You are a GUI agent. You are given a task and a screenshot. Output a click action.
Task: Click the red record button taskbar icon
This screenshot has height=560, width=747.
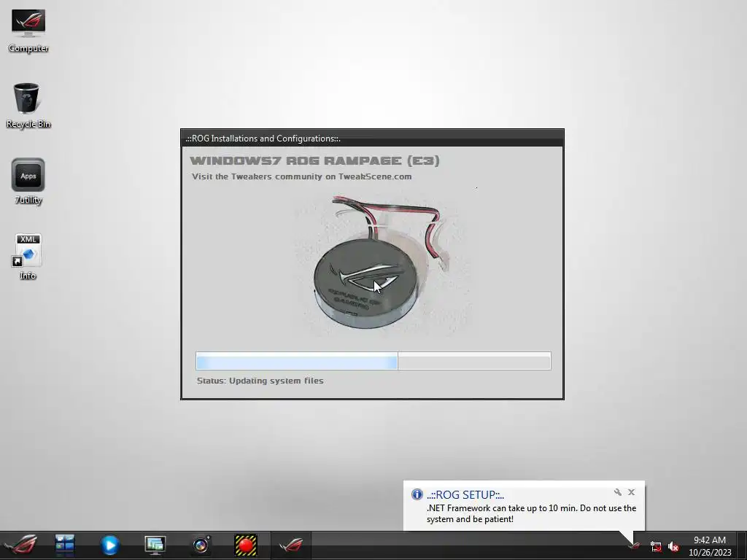tap(246, 545)
